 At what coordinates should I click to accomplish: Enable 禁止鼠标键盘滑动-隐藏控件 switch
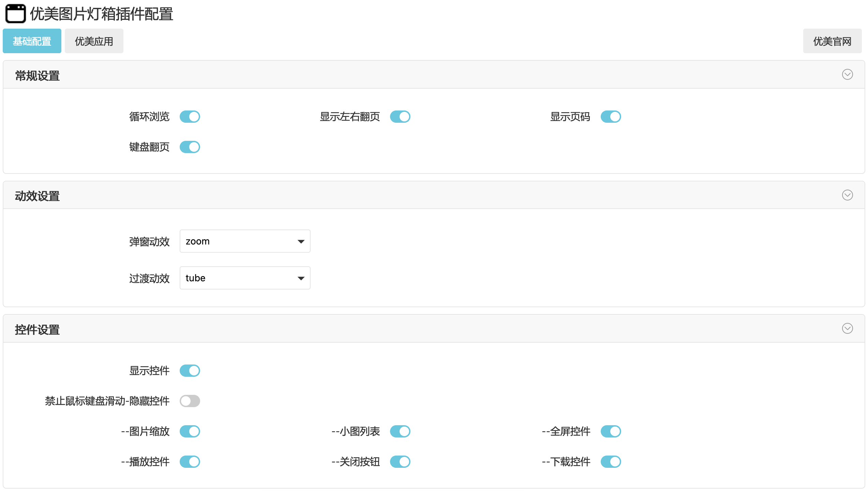coord(190,401)
